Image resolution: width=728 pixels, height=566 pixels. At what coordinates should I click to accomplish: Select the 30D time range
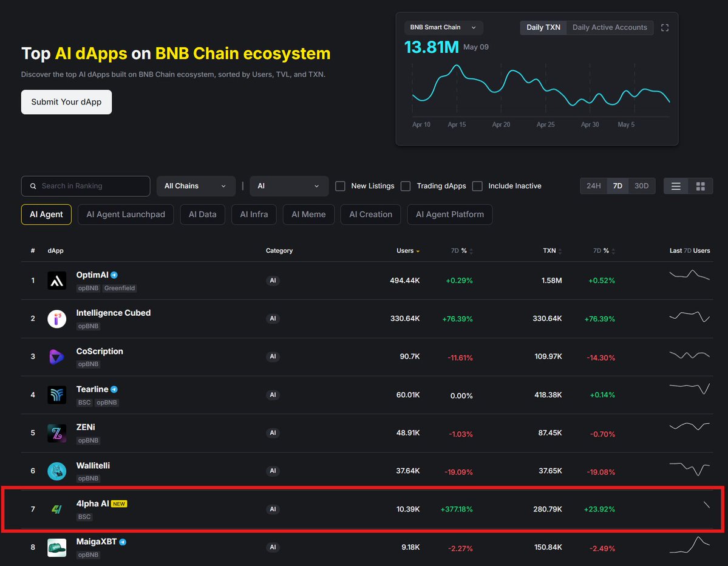pos(641,186)
